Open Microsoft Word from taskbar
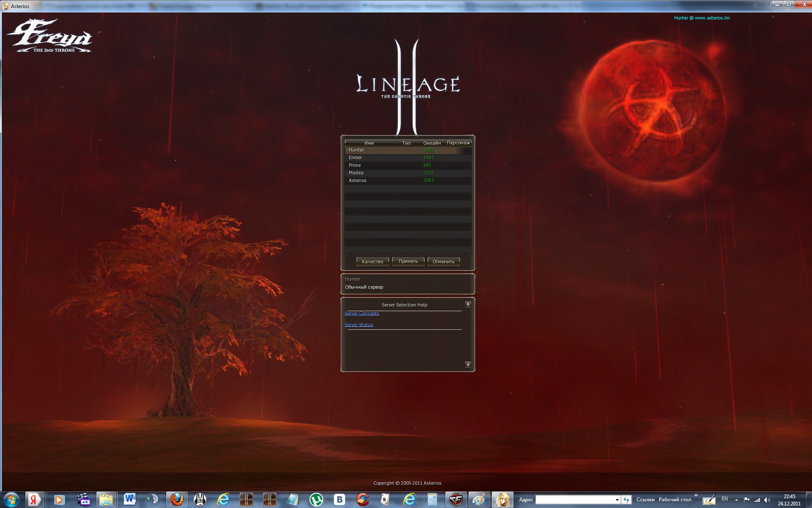Screen dimensions: 812x508 pyautogui.click(x=129, y=500)
